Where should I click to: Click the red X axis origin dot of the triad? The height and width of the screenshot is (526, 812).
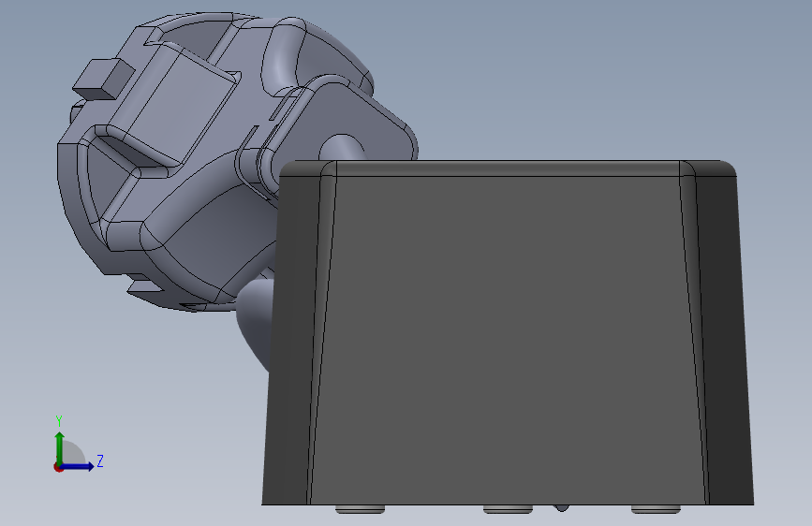58,467
